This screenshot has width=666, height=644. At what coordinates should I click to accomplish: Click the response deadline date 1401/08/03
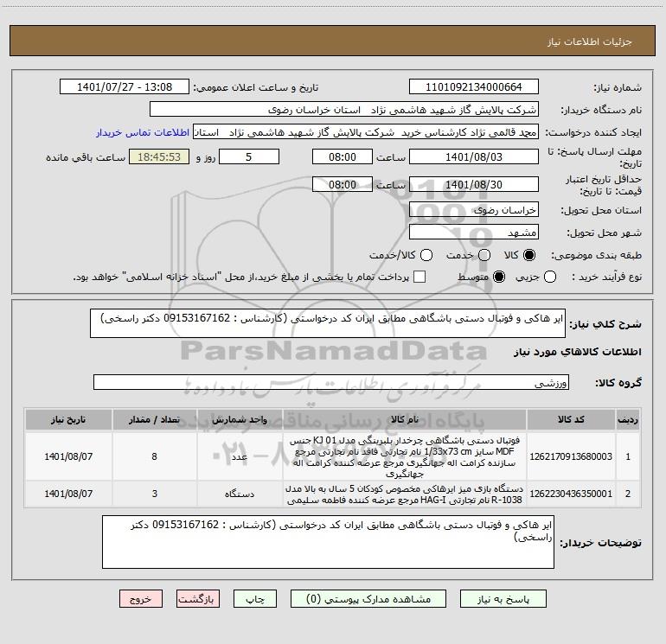[474, 156]
